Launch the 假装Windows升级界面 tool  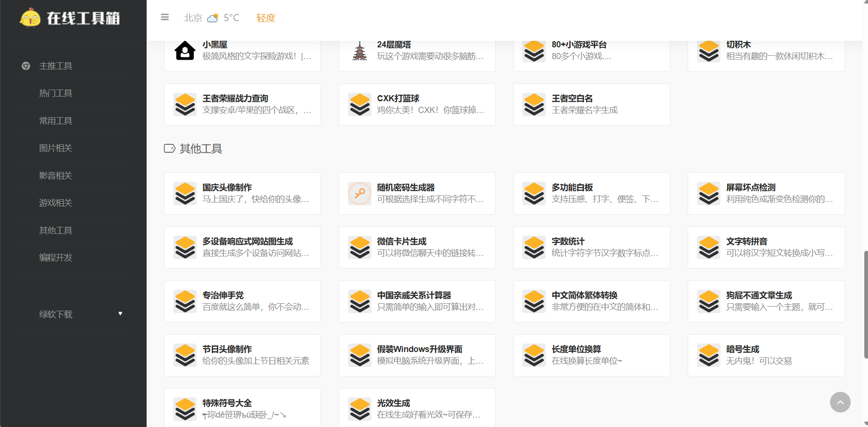pyautogui.click(x=416, y=355)
